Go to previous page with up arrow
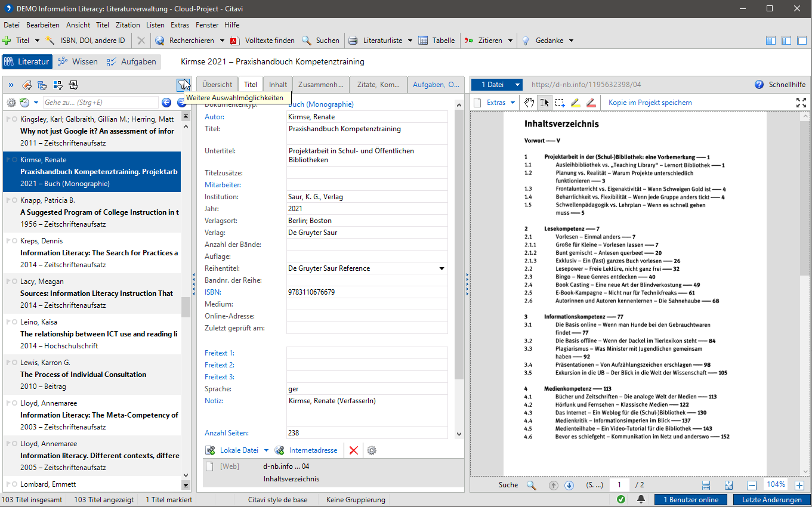Viewport: 812px width, 507px height. [x=554, y=486]
